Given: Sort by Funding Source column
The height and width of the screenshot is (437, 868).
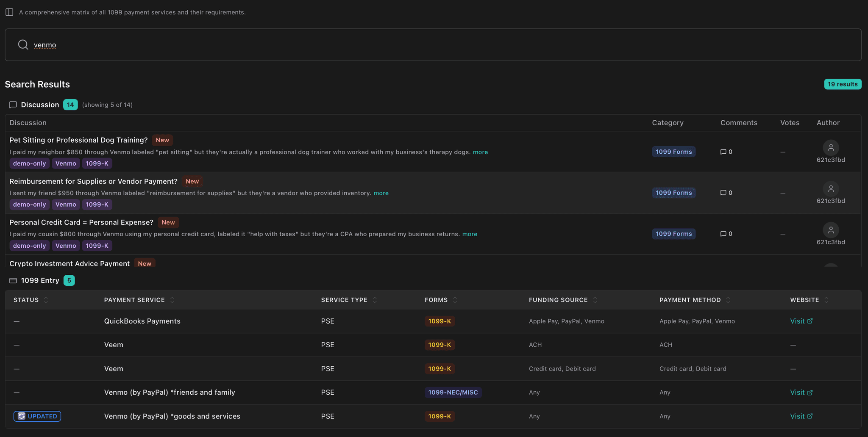Looking at the screenshot, I should pyautogui.click(x=595, y=300).
